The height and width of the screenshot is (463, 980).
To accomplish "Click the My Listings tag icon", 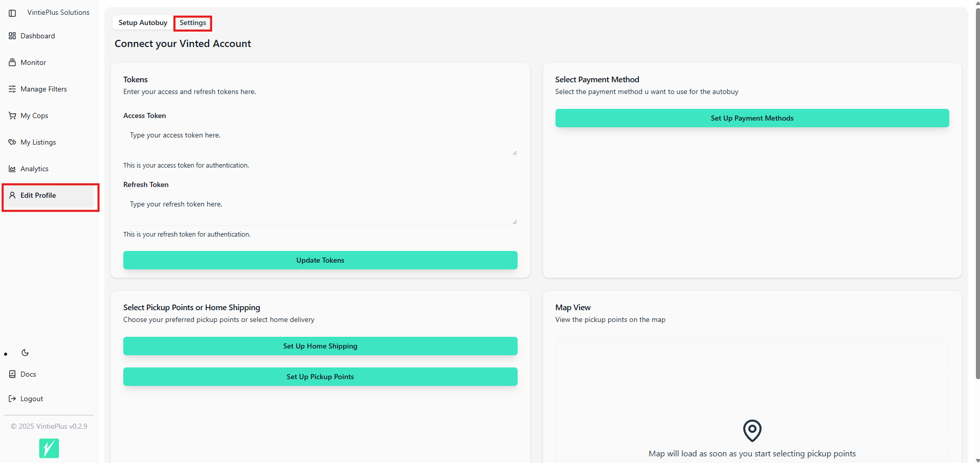I will [12, 142].
